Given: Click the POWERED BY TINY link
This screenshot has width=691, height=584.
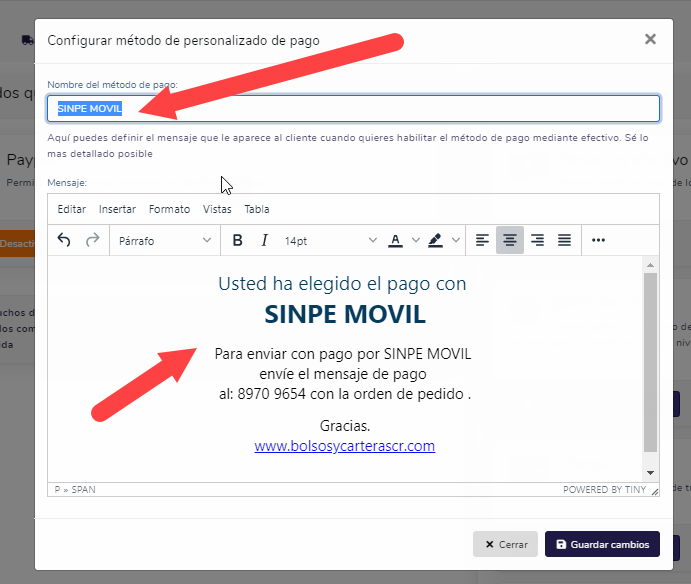Looking at the screenshot, I should click(x=604, y=490).
